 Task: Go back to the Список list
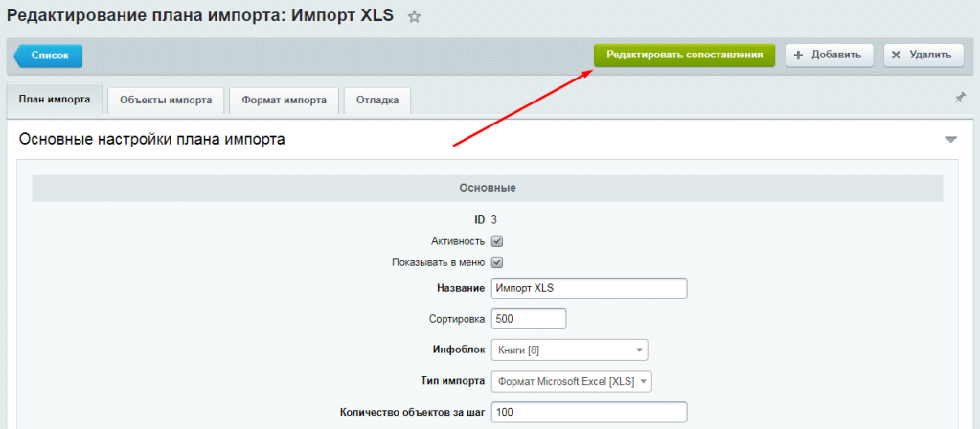click(48, 56)
